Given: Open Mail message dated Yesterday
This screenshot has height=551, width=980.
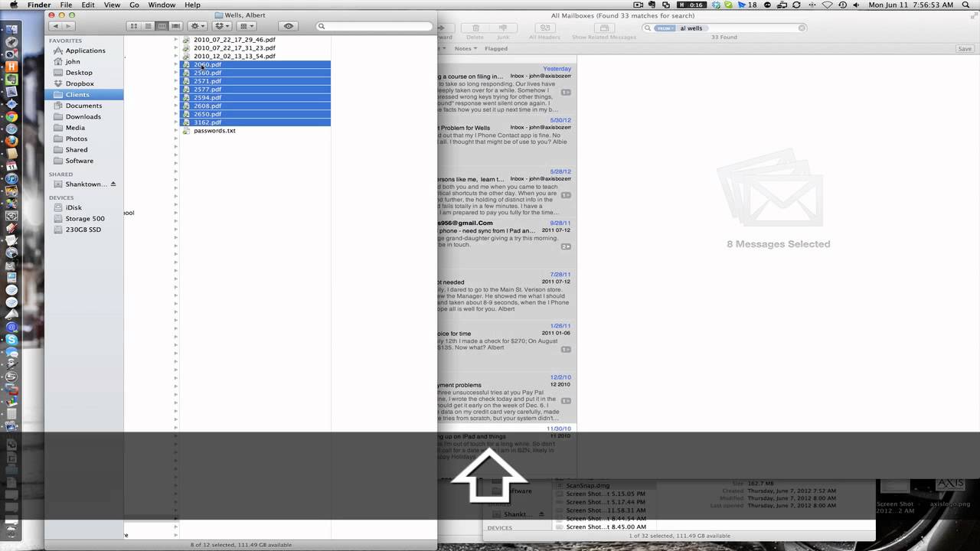Looking at the screenshot, I should coord(505,90).
